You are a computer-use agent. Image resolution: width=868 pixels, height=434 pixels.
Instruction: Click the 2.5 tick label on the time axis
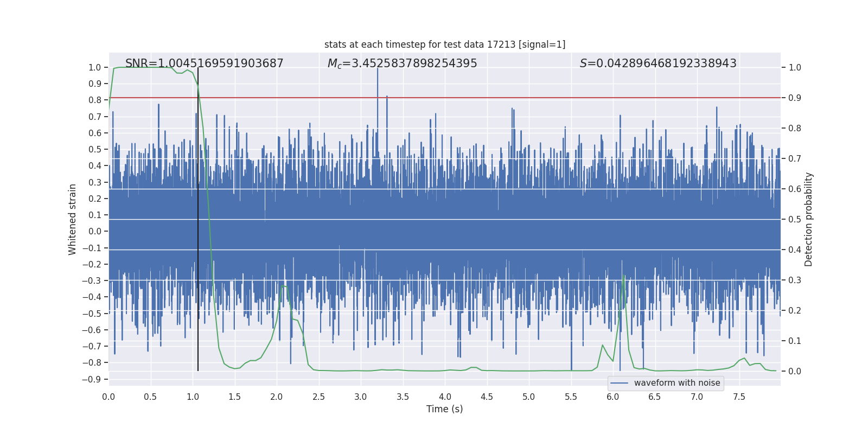[318, 397]
